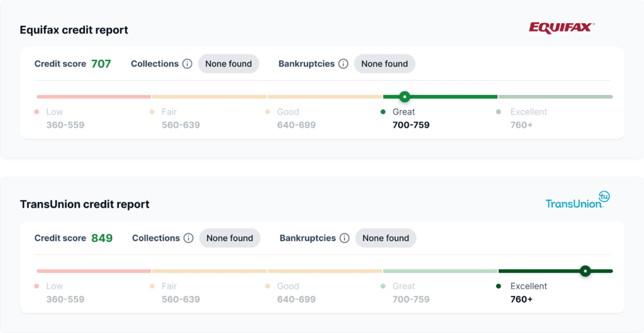Click the TransUnion 'Excellent 760+' range label
Screen dimensions: 644x333
coord(527,293)
